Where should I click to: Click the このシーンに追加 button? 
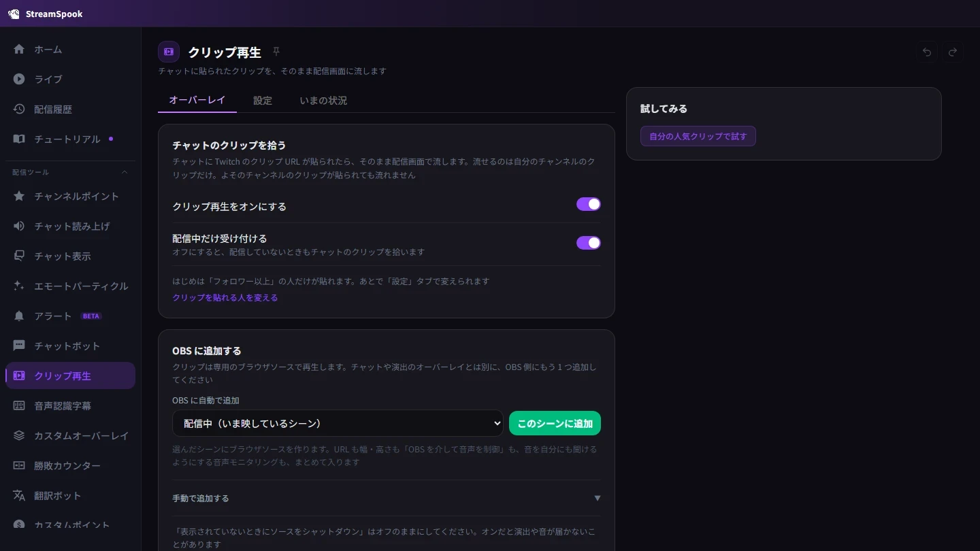coord(555,423)
